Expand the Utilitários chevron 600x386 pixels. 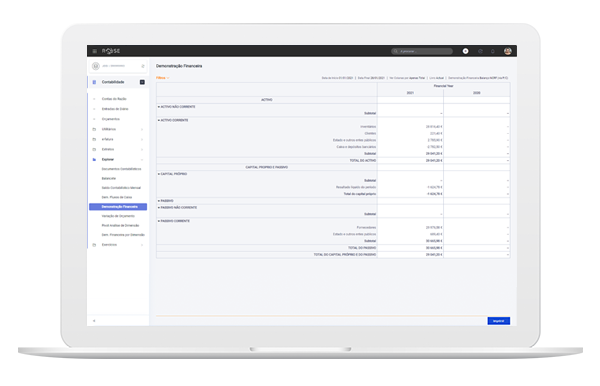[x=142, y=129]
